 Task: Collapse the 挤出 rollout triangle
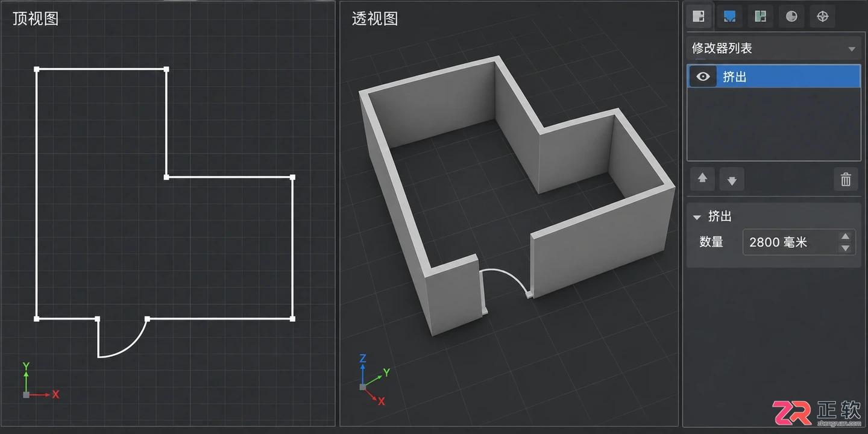pos(697,216)
